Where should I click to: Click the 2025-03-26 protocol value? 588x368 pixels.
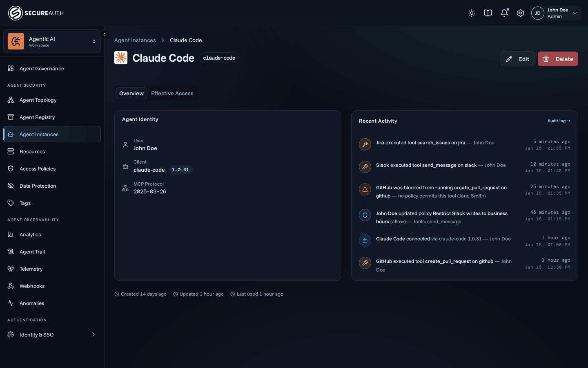point(150,191)
